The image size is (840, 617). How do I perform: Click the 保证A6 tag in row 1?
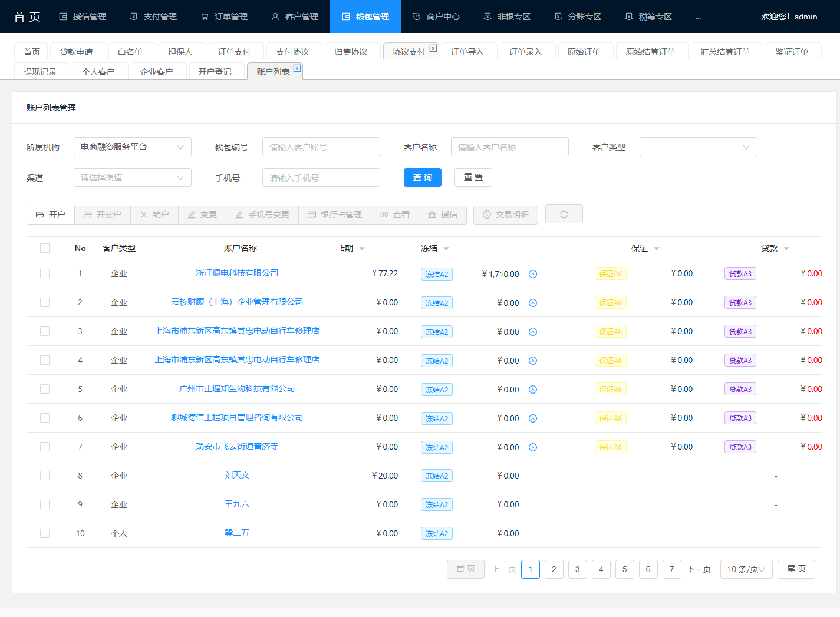pos(611,273)
